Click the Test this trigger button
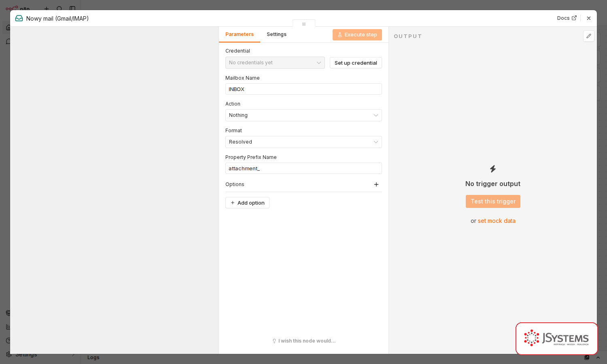This screenshot has width=607, height=364. (493, 201)
